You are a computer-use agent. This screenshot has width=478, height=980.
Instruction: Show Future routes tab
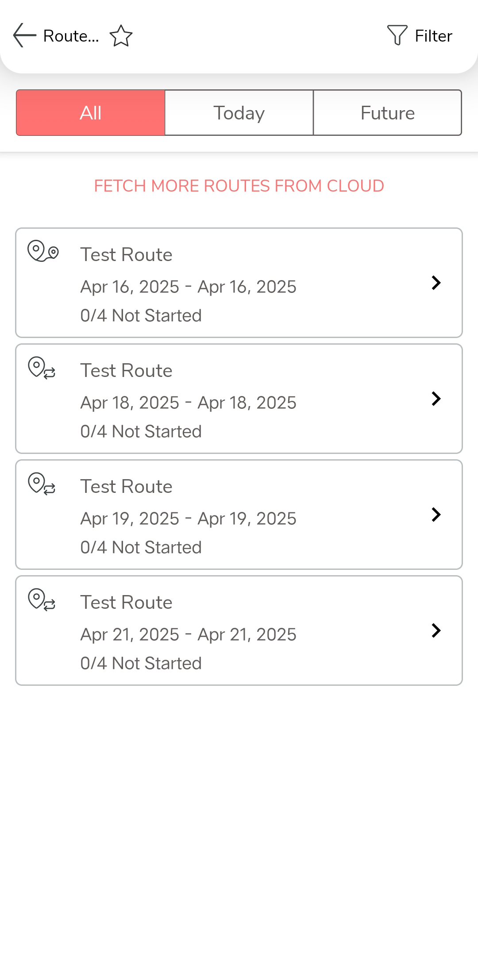pos(387,113)
